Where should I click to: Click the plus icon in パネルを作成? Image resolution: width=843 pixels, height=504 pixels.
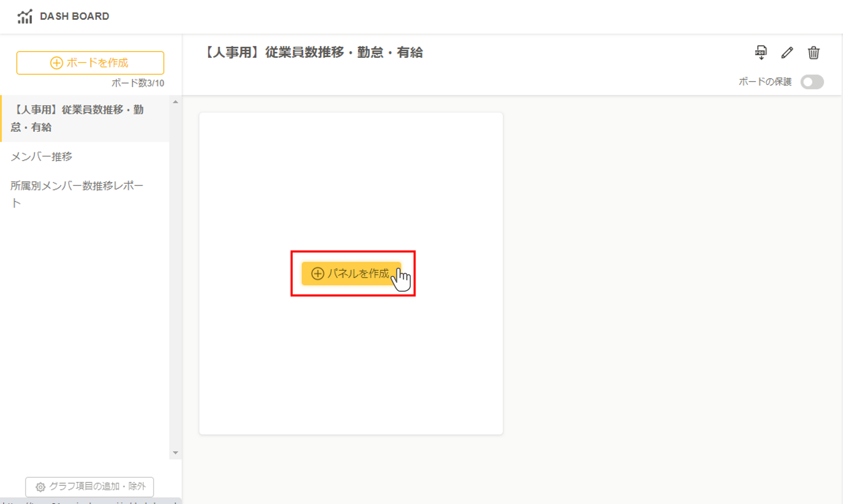pyautogui.click(x=317, y=273)
